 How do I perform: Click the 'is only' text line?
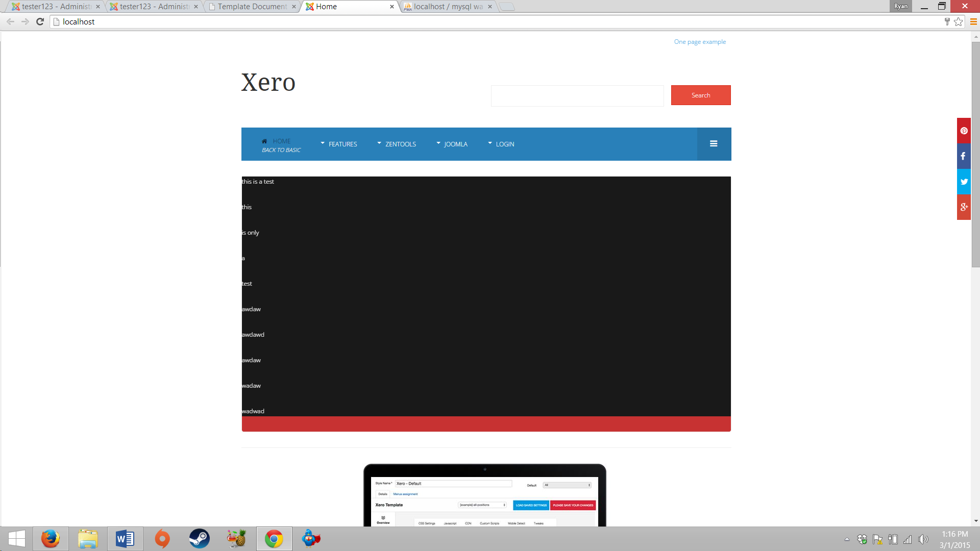tap(251, 233)
